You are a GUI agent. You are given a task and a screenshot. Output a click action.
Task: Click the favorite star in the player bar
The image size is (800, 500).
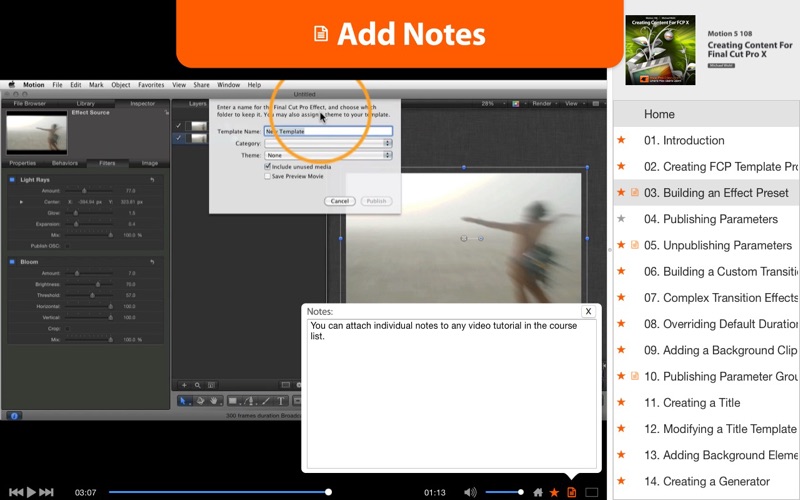point(554,492)
